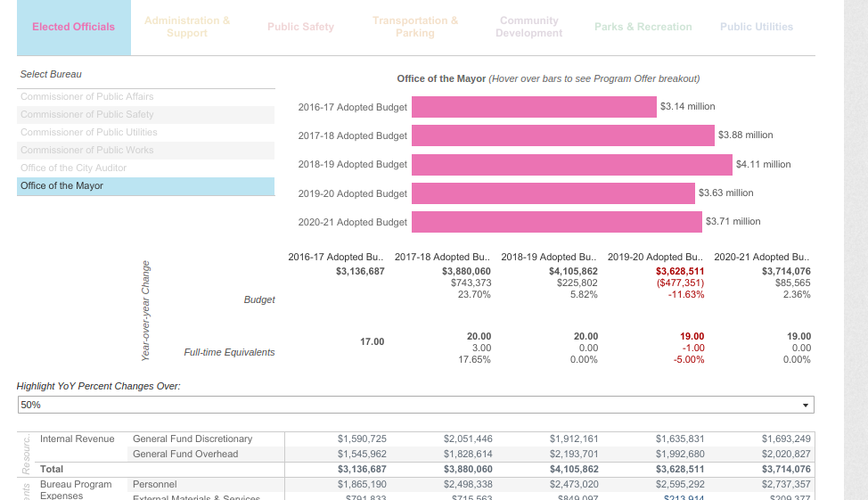Click General Fund Discretionary row label
The height and width of the screenshot is (500, 868).
point(192,439)
